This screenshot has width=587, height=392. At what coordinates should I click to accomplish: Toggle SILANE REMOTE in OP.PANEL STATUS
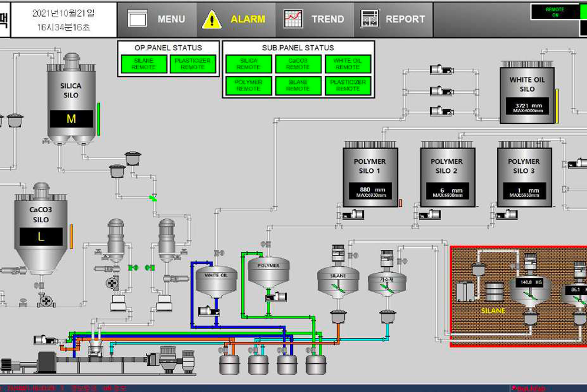click(144, 64)
